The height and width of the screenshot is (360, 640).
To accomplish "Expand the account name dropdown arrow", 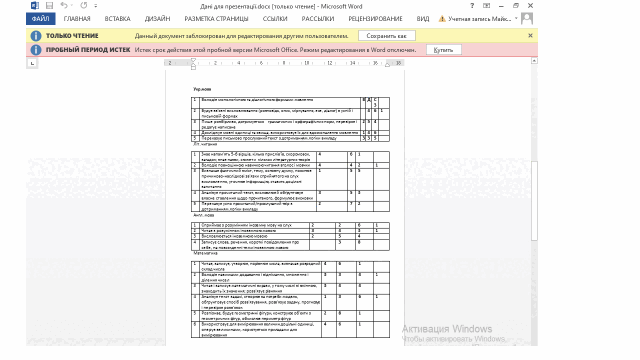I will [x=516, y=18].
